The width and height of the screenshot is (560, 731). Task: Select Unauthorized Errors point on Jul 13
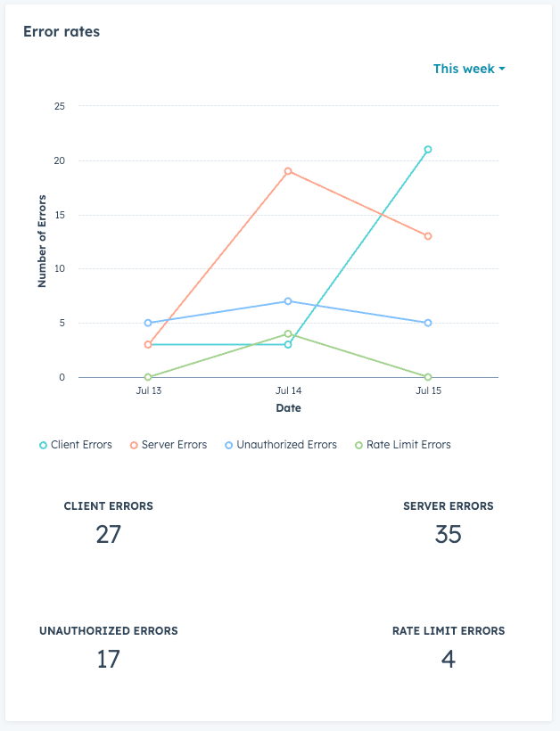(148, 323)
